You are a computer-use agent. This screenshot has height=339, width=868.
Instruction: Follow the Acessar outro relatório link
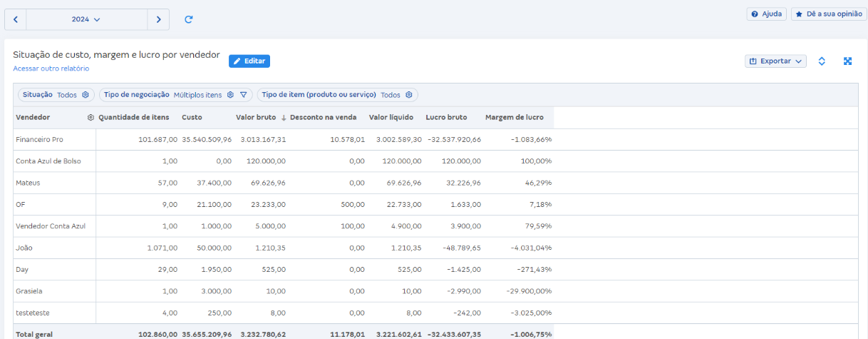51,69
